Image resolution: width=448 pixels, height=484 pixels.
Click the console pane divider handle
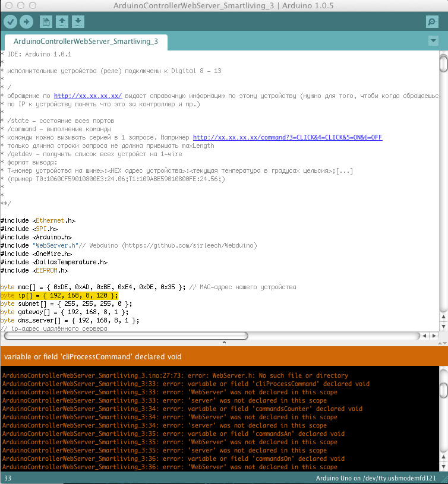(x=224, y=343)
